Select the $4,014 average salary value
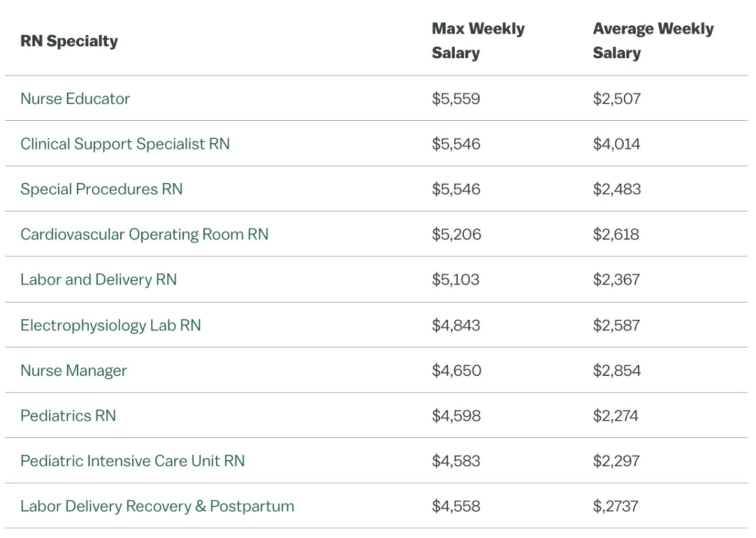The image size is (756, 538). (x=616, y=144)
